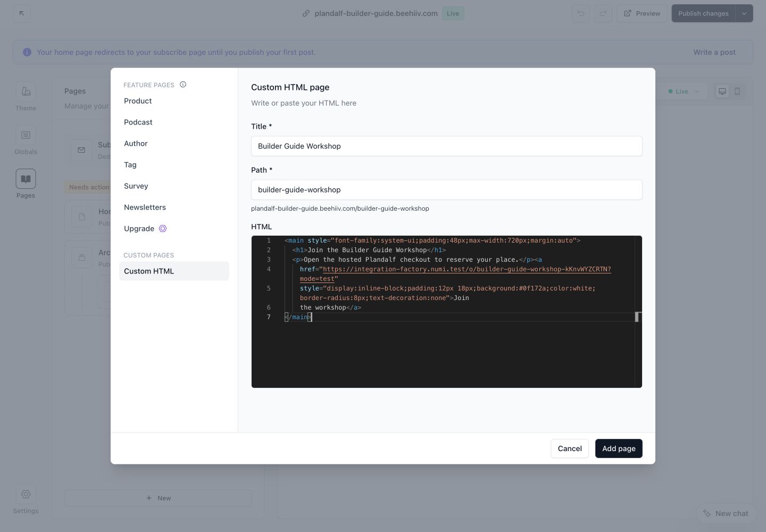766x532 pixels.
Task: Select Newsletters feature page
Action: tap(174, 207)
